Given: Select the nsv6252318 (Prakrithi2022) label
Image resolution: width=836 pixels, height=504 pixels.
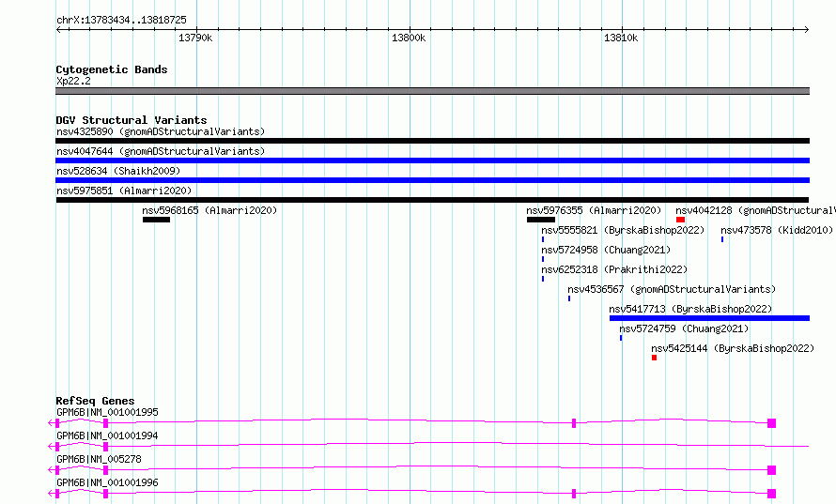Looking at the screenshot, I should coord(614,269).
